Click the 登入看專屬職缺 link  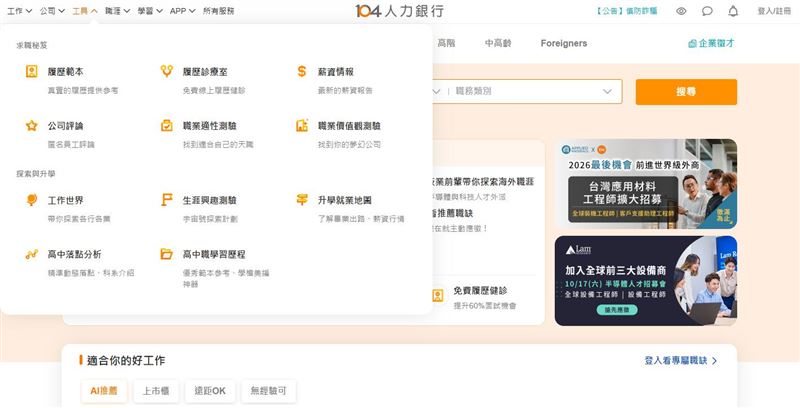tap(681, 361)
